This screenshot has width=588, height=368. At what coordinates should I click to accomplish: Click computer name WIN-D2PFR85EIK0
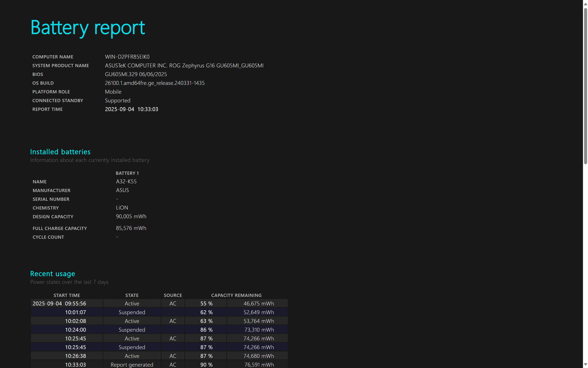tap(127, 57)
